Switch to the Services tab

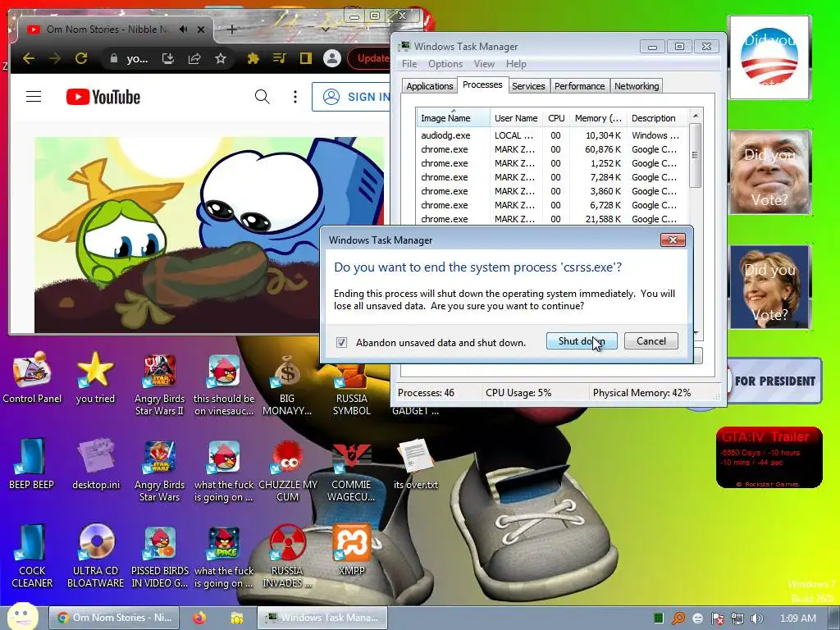pos(528,86)
